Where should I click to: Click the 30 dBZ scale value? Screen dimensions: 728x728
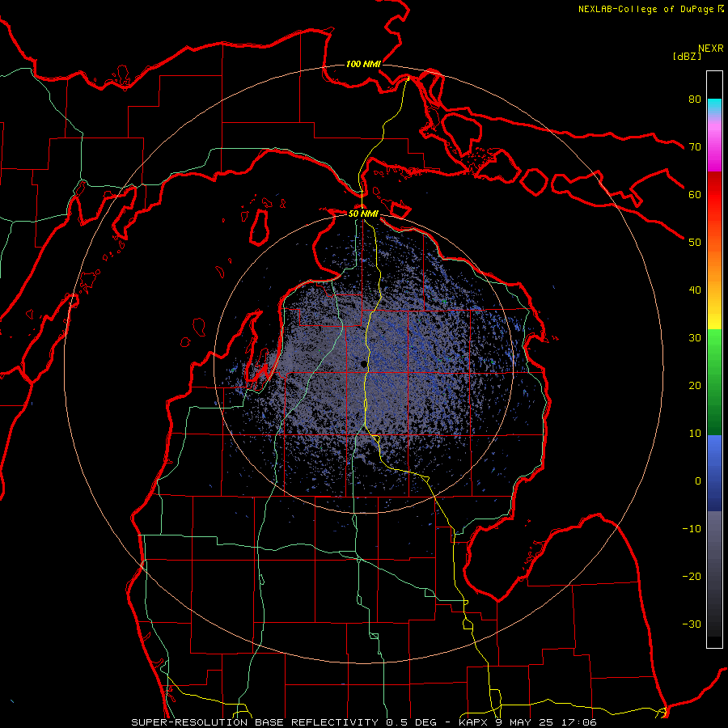tap(695, 338)
